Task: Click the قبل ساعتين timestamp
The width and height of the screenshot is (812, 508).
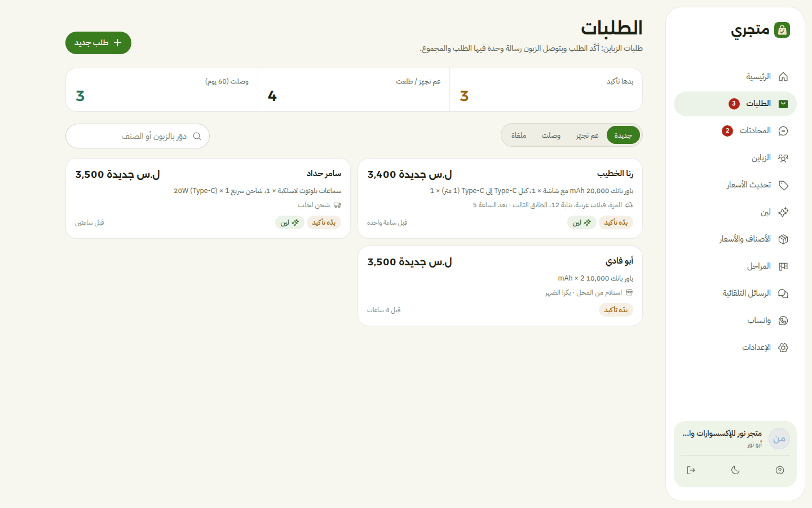Action: click(x=90, y=223)
